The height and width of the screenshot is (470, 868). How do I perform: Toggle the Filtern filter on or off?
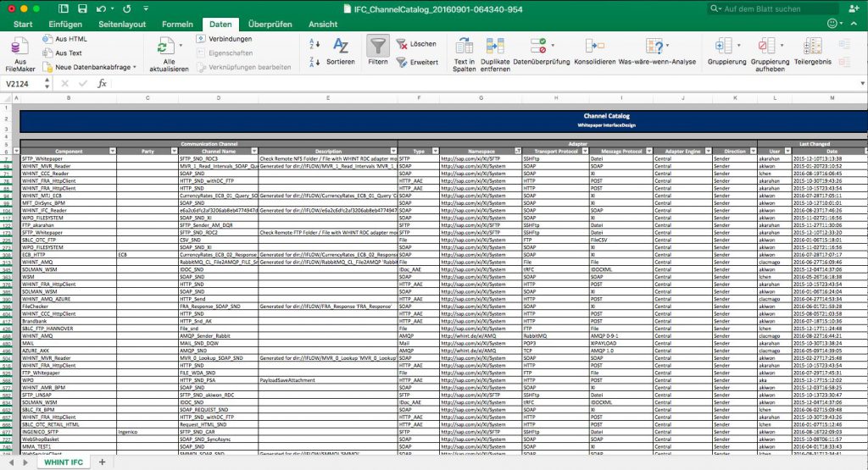378,53
